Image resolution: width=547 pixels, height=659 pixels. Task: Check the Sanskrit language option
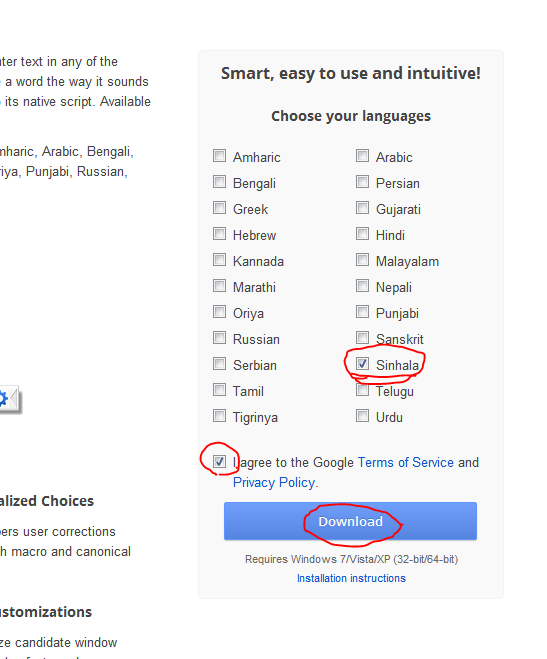click(x=362, y=337)
